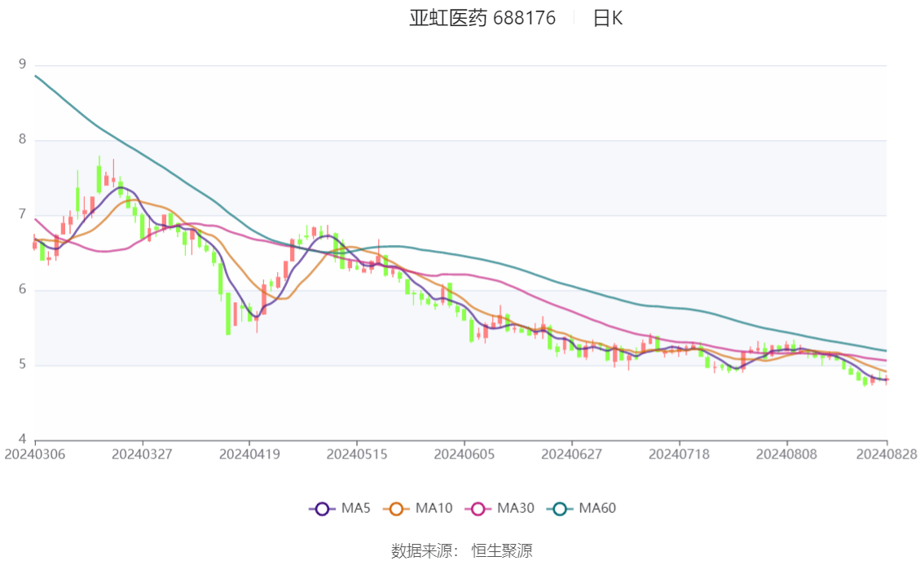The image size is (924, 561).
Task: Click the MA60 legend label
Action: tap(597, 508)
